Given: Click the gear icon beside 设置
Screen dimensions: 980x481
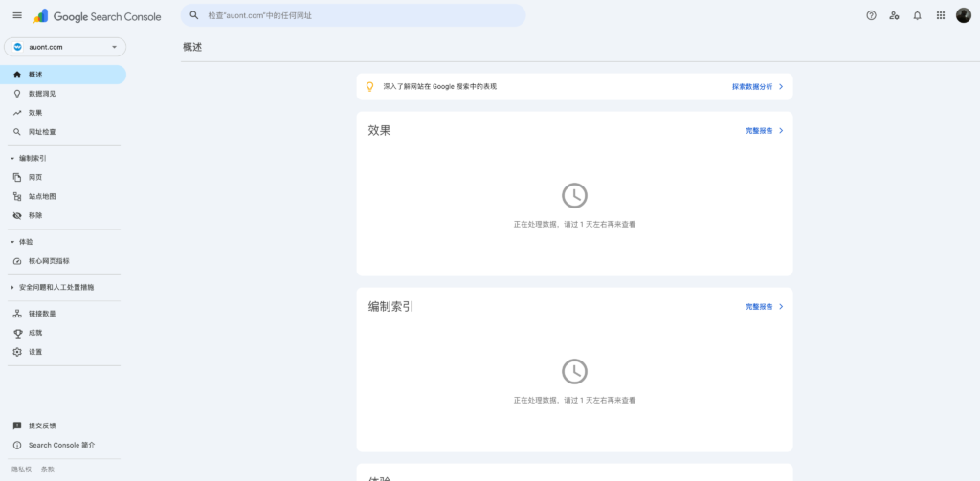Looking at the screenshot, I should (17, 352).
